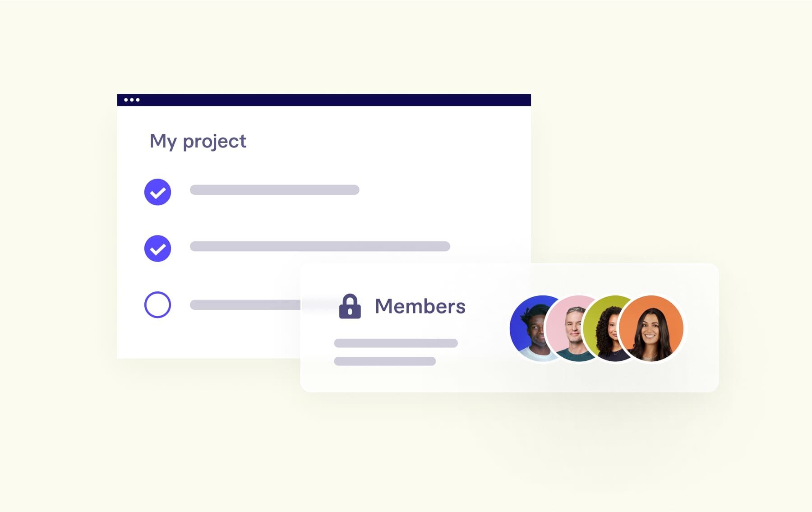Check the empty third task circle
812x512 pixels.
157,305
